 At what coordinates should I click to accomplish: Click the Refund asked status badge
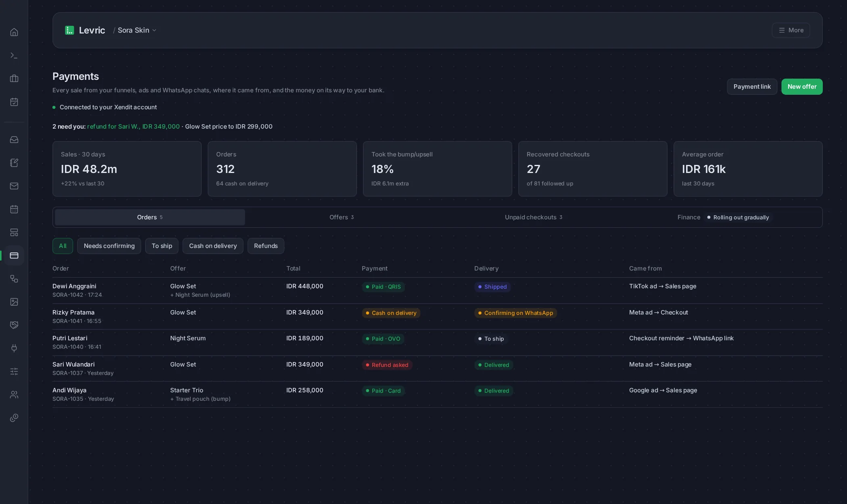387,365
